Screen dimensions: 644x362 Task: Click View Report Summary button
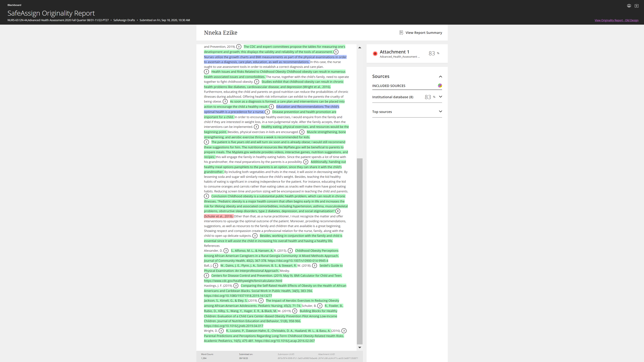point(421,33)
